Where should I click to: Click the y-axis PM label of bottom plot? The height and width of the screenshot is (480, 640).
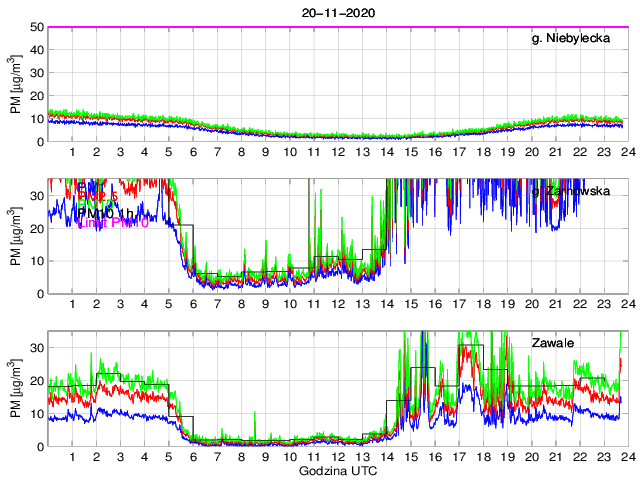15,389
